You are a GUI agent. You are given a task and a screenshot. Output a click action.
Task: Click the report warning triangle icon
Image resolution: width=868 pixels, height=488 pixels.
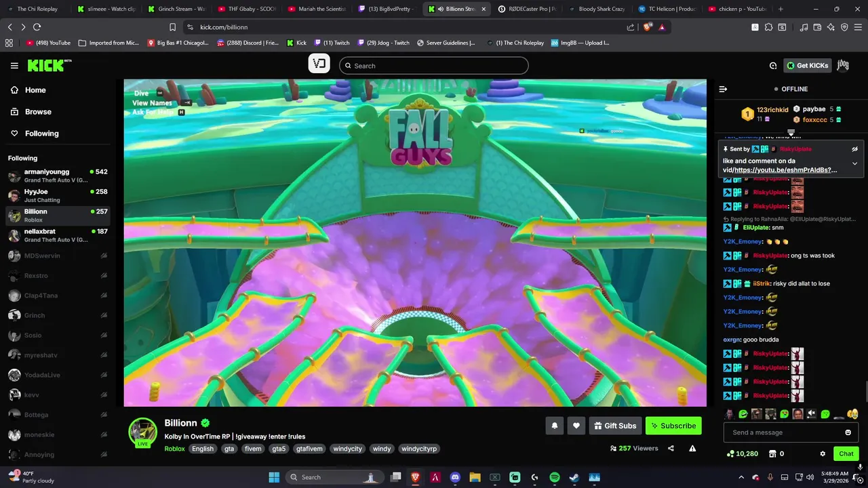pos(692,448)
